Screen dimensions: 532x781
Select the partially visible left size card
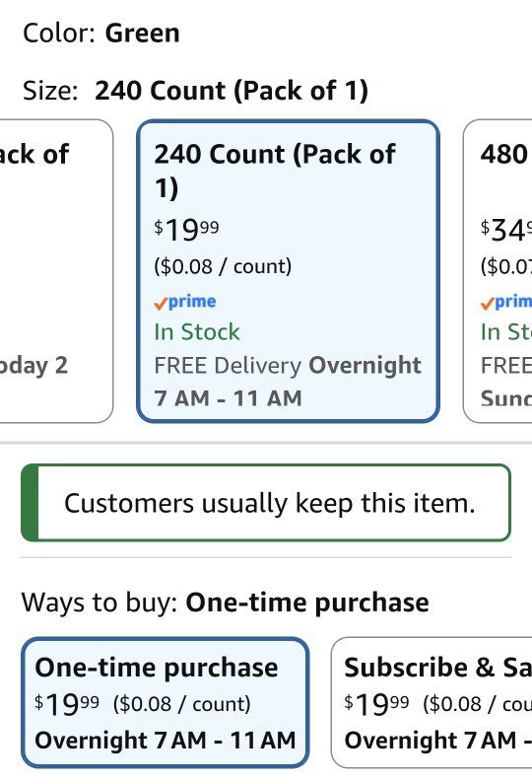pos(56,271)
